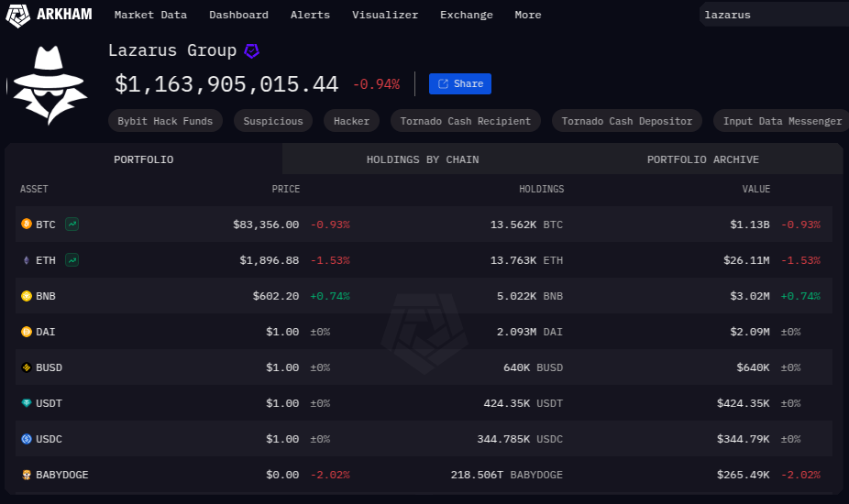The height and width of the screenshot is (504, 849).
Task: Click the purple verified badge beside Lazarus Group
Action: click(x=252, y=51)
